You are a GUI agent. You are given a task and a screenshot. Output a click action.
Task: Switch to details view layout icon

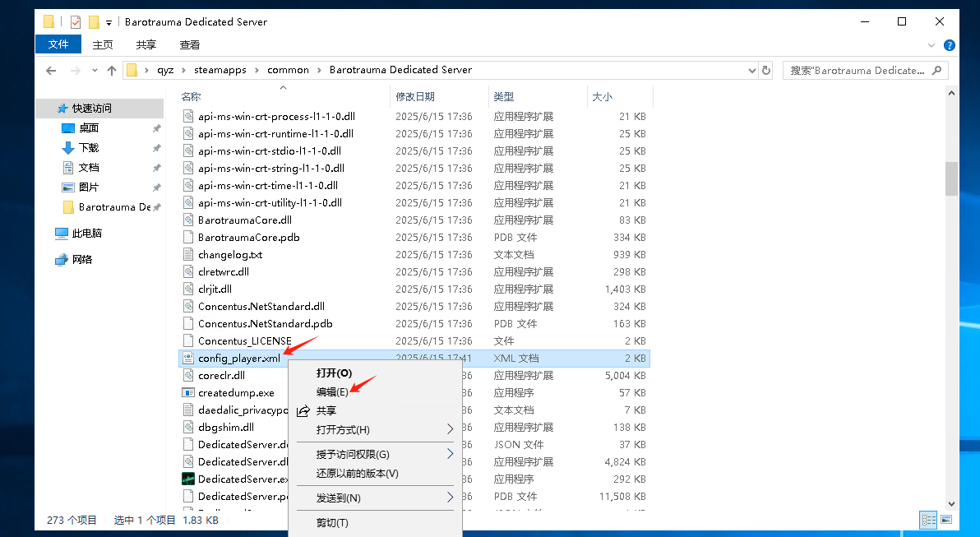coord(929,520)
